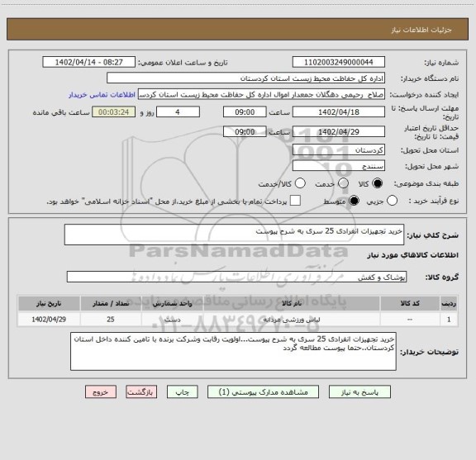Click the need number field 1102003249000044
The image size is (476, 460).
pos(339,62)
